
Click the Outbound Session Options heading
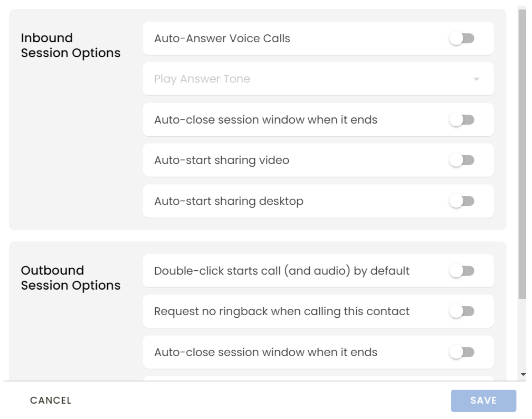(70, 278)
